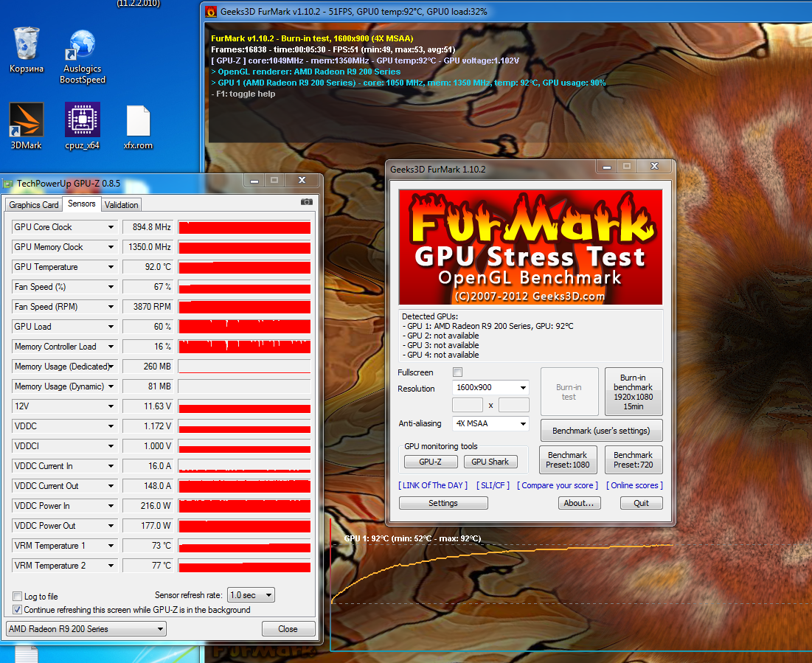Click the 216.0 W VDDC Power In value
The height and width of the screenshot is (663, 812).
[148, 506]
